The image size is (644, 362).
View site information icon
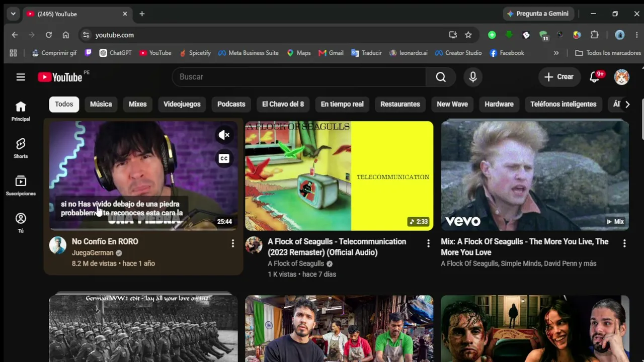pos(86,35)
